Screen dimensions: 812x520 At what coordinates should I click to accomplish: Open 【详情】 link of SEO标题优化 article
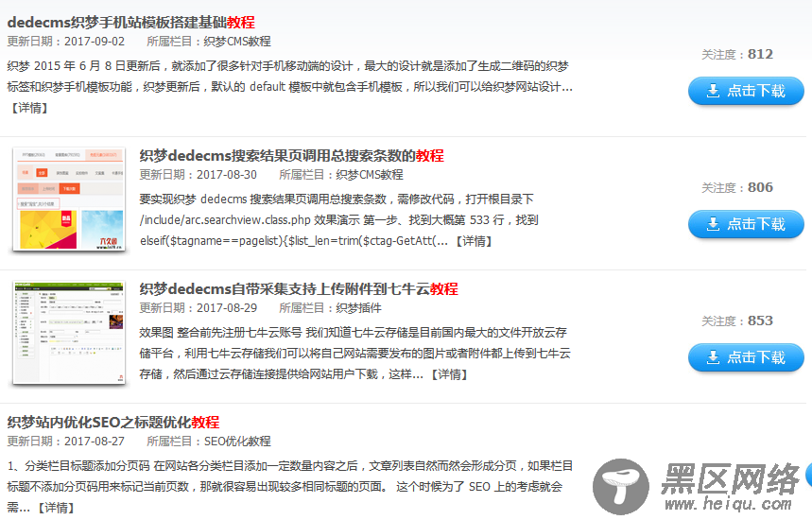[x=56, y=508]
